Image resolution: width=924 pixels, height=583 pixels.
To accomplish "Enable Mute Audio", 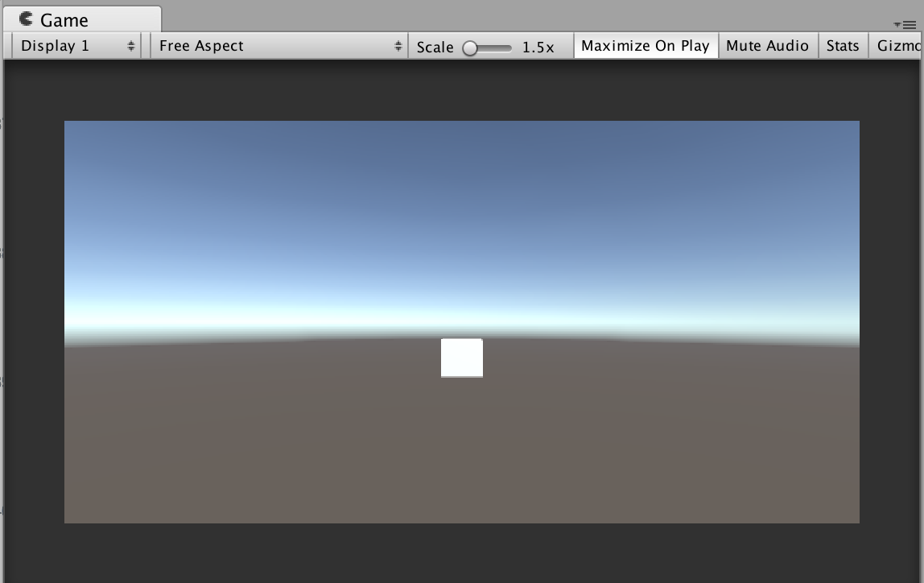I will pyautogui.click(x=767, y=46).
